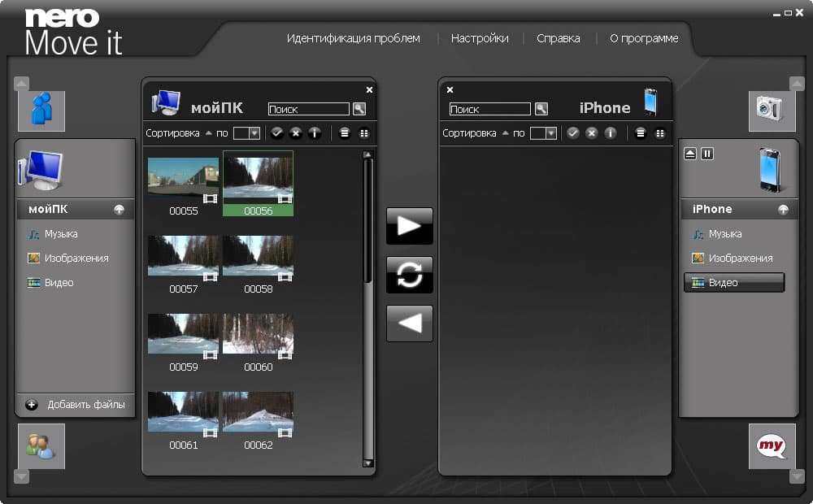
Task: Show info icon in мойПК toolbar
Action: [315, 133]
